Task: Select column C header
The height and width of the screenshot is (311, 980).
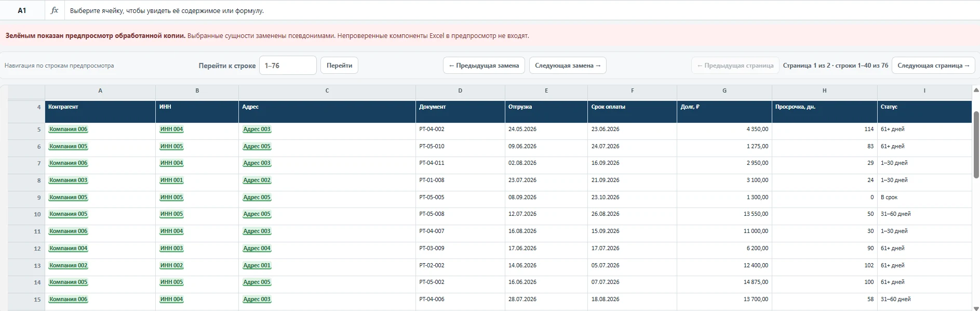Action: (327, 90)
